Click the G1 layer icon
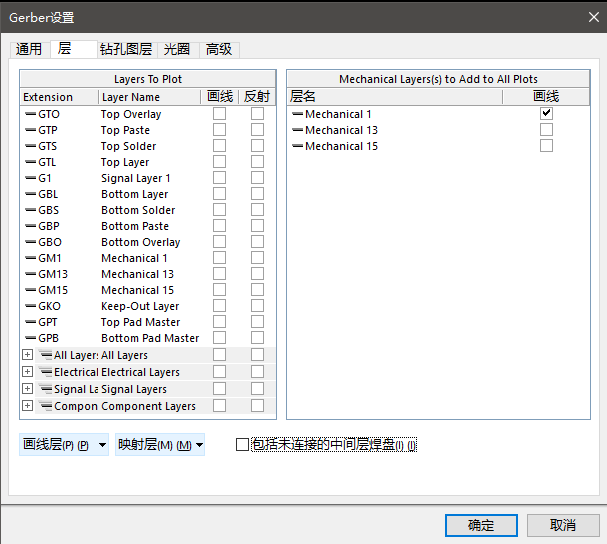 tap(31, 178)
